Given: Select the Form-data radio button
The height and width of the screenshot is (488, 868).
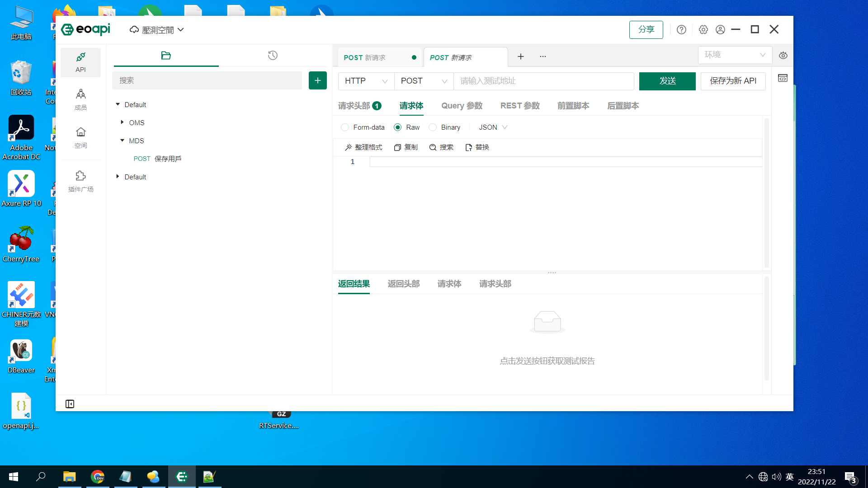Looking at the screenshot, I should pyautogui.click(x=345, y=127).
